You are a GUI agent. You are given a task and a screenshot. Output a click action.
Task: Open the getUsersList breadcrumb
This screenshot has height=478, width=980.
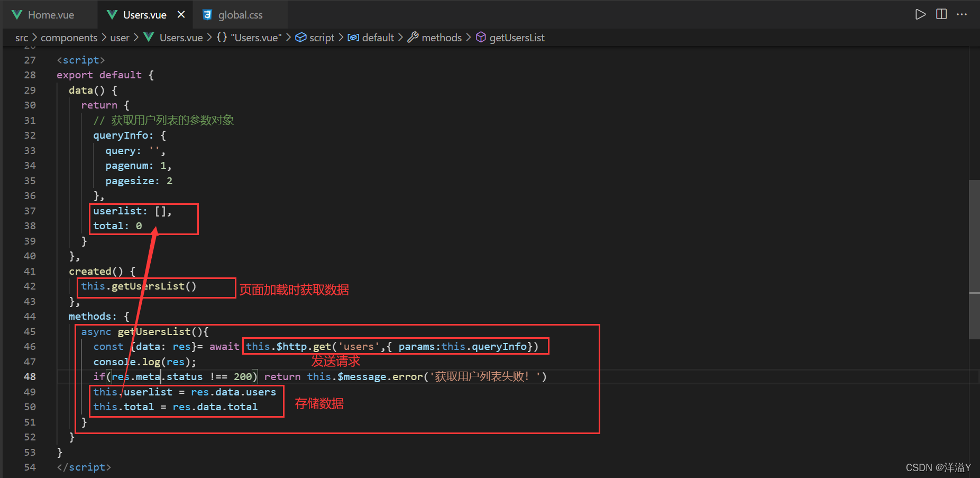(x=517, y=38)
